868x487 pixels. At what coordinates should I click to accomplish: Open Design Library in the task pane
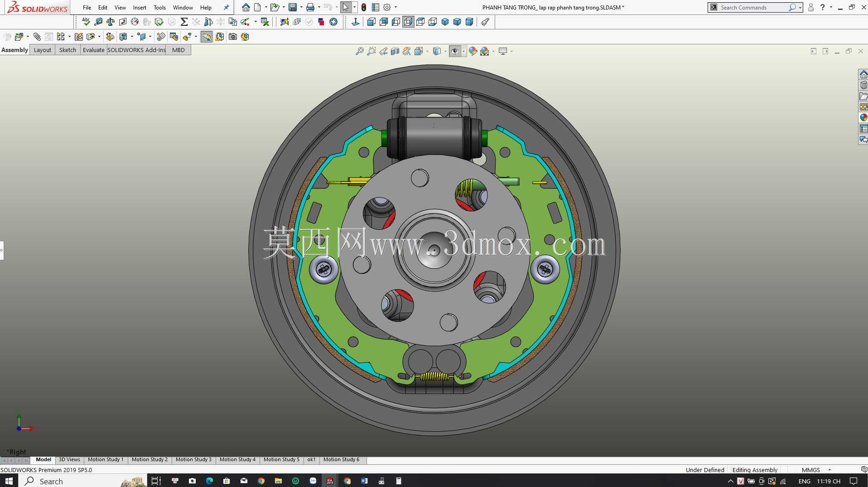pos(863,85)
